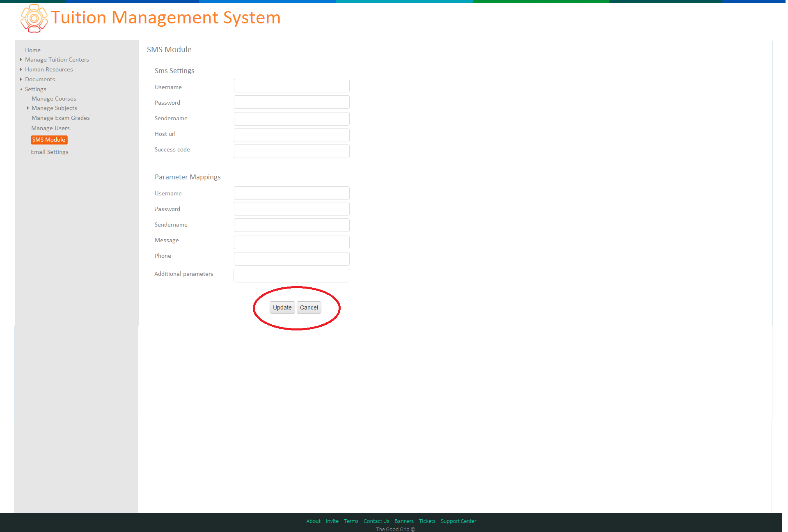Viewport: 788px width, 532px height.
Task: Focus Sms Settings Sendername field
Action: [292, 119]
